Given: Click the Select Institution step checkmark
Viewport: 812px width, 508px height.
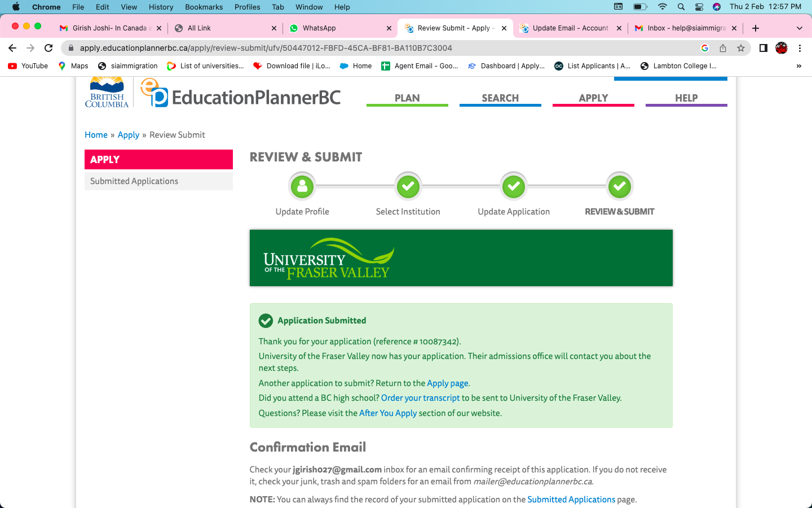Looking at the screenshot, I should (x=408, y=186).
